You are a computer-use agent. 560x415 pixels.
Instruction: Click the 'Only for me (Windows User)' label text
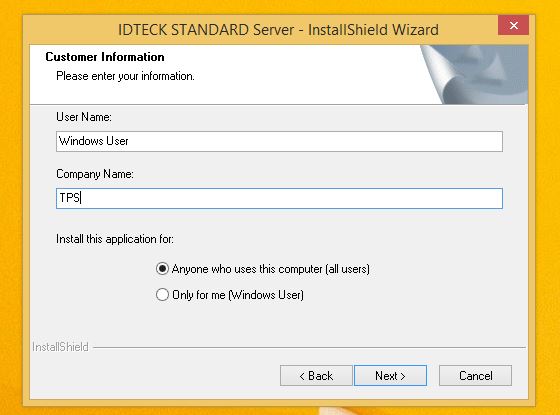coord(238,295)
